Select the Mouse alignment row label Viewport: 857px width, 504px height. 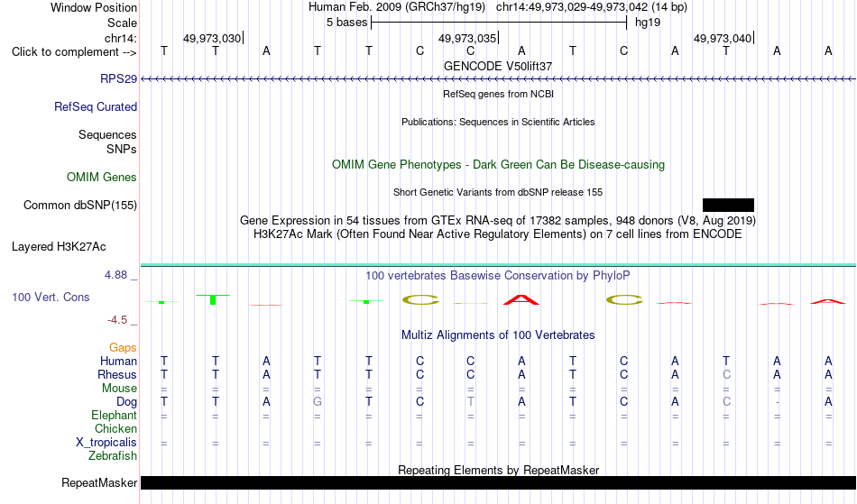pos(119,389)
